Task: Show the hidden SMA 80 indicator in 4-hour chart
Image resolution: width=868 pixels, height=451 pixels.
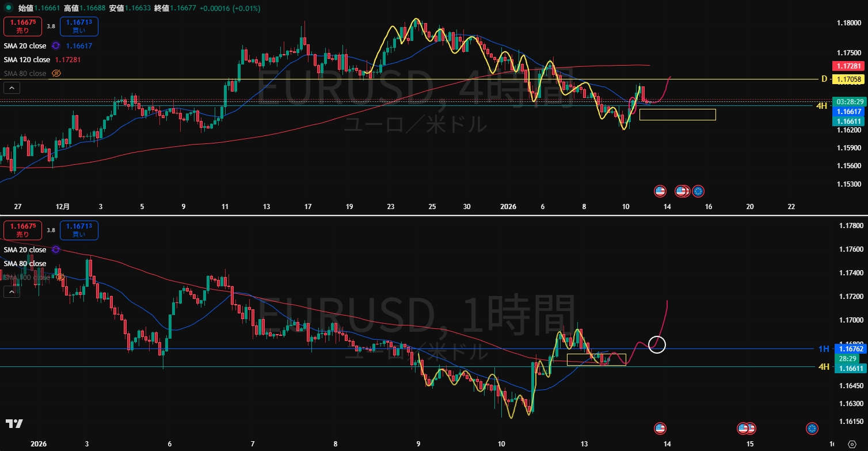Action: click(56, 73)
